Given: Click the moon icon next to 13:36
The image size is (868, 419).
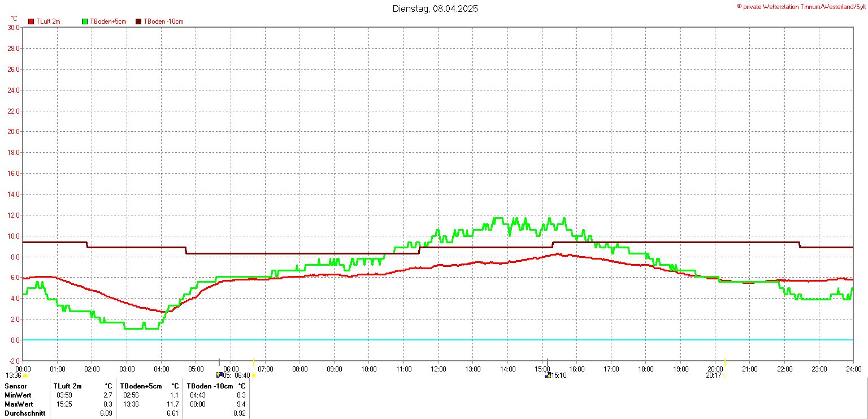Looking at the screenshot, I should pyautogui.click(x=25, y=375).
